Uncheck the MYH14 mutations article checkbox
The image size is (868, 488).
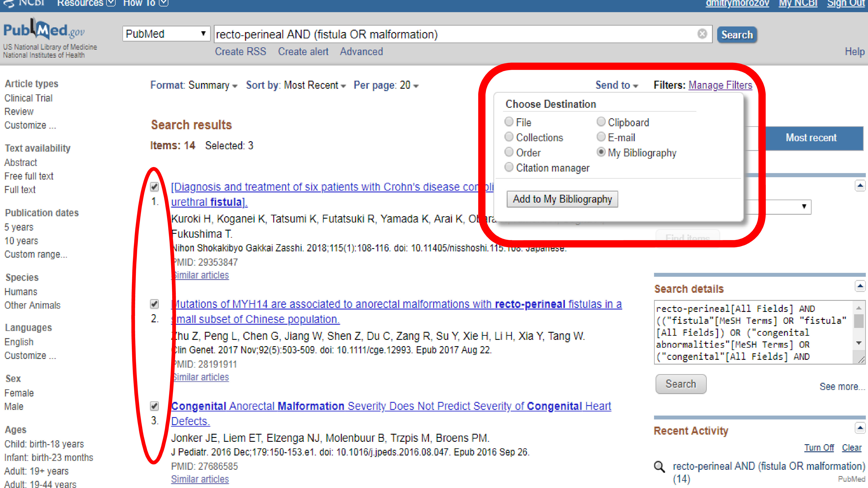tap(154, 304)
